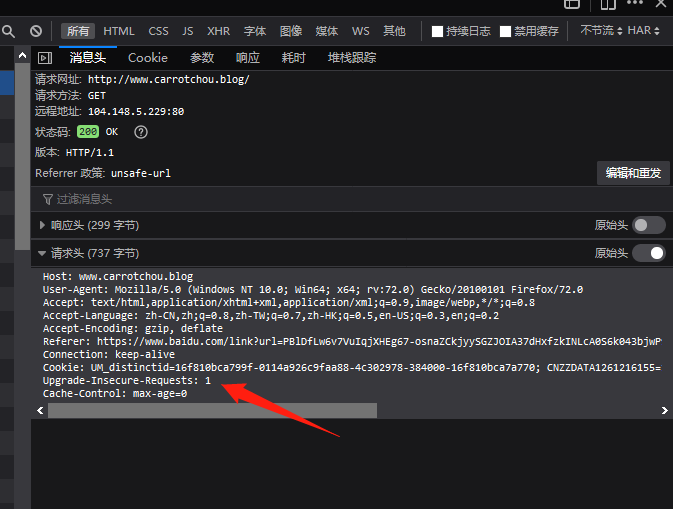Click the 200 status code badge

pos(88,132)
